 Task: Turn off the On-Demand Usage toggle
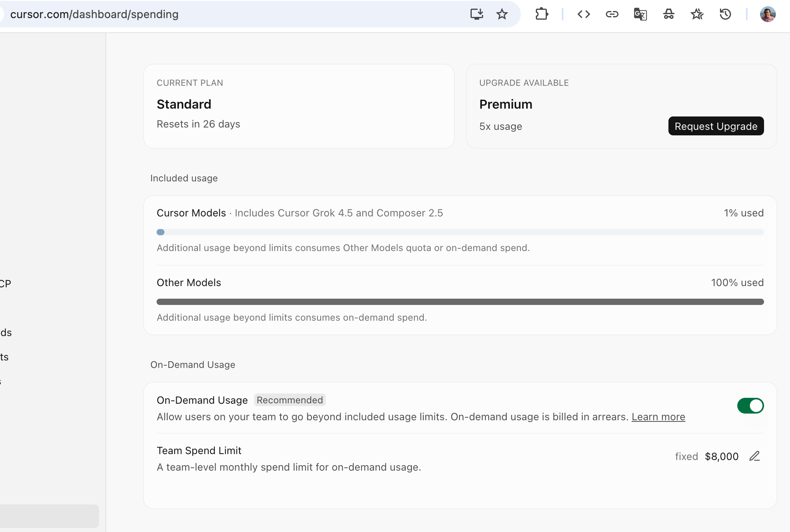tap(750, 406)
